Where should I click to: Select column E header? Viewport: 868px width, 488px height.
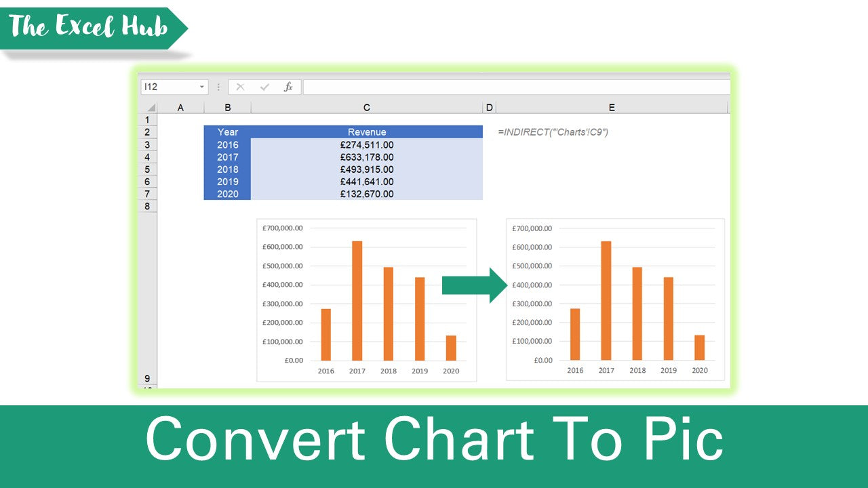click(x=612, y=108)
